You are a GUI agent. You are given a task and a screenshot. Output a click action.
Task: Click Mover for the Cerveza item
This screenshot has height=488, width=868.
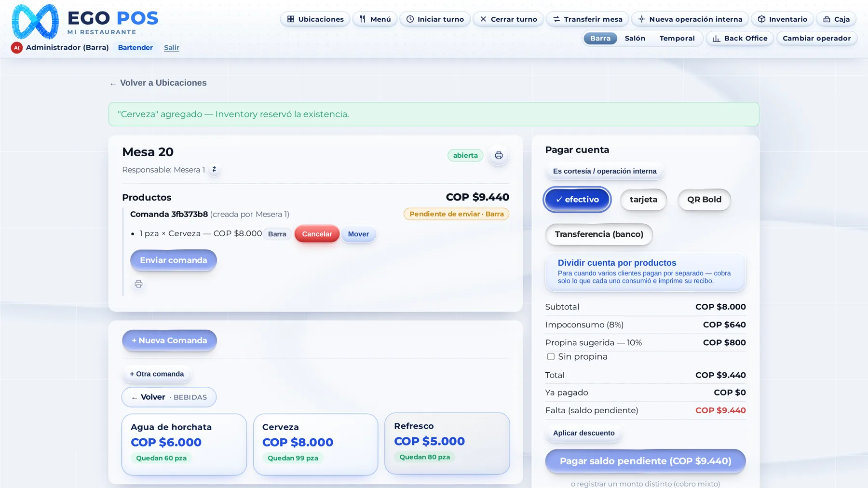coord(358,234)
